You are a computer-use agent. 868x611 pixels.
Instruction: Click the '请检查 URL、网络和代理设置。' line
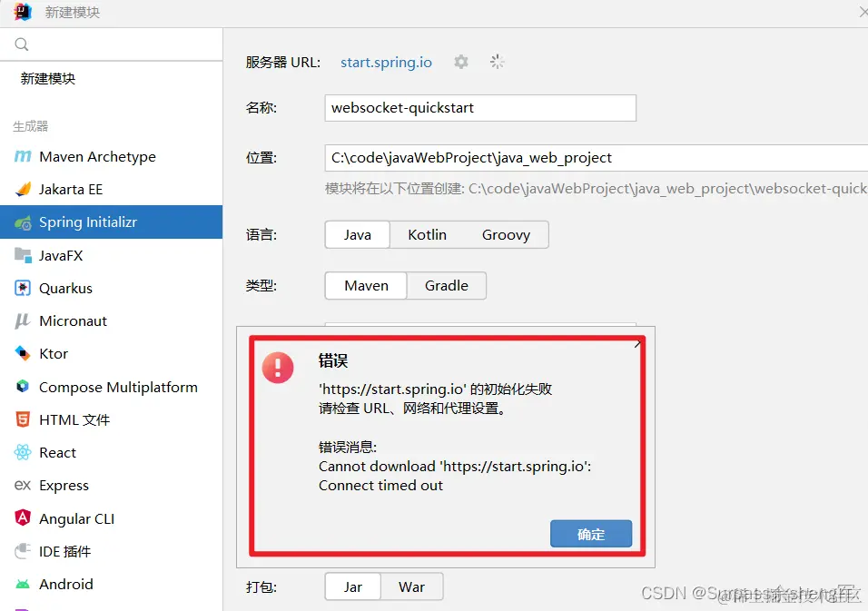(x=412, y=409)
